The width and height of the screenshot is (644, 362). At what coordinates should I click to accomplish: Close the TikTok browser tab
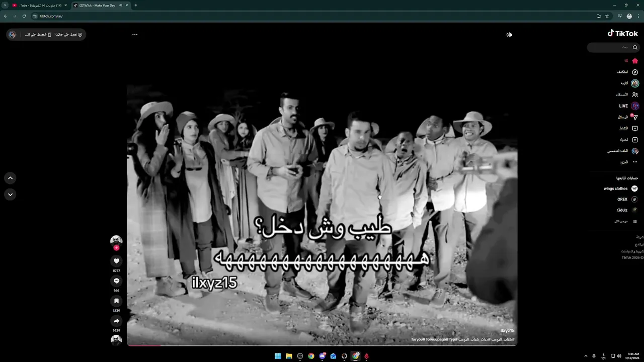click(x=127, y=5)
